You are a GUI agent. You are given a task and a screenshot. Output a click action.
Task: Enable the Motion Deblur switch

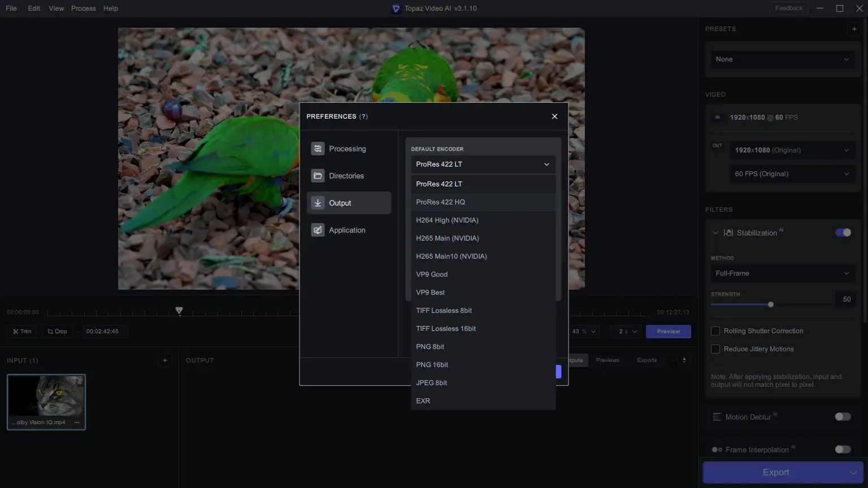[x=843, y=417]
